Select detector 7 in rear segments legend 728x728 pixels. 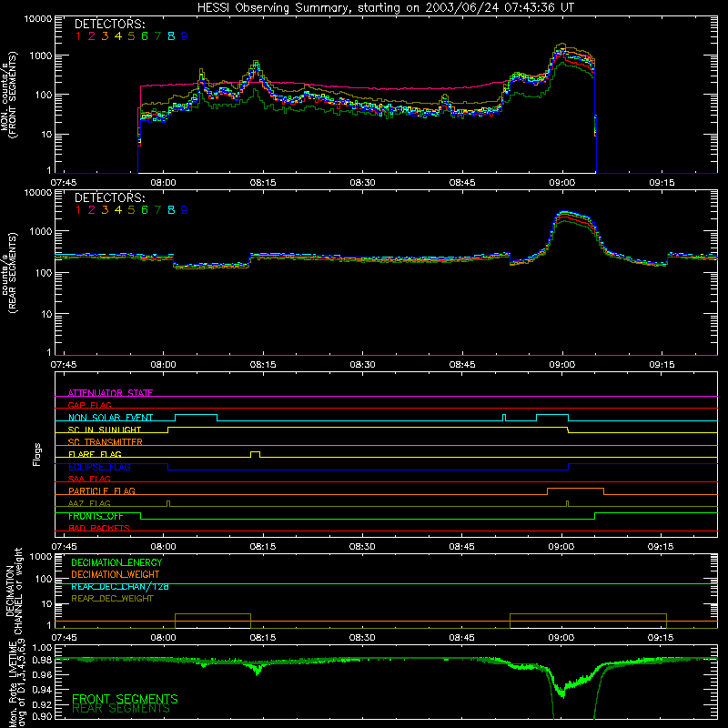[x=157, y=210]
